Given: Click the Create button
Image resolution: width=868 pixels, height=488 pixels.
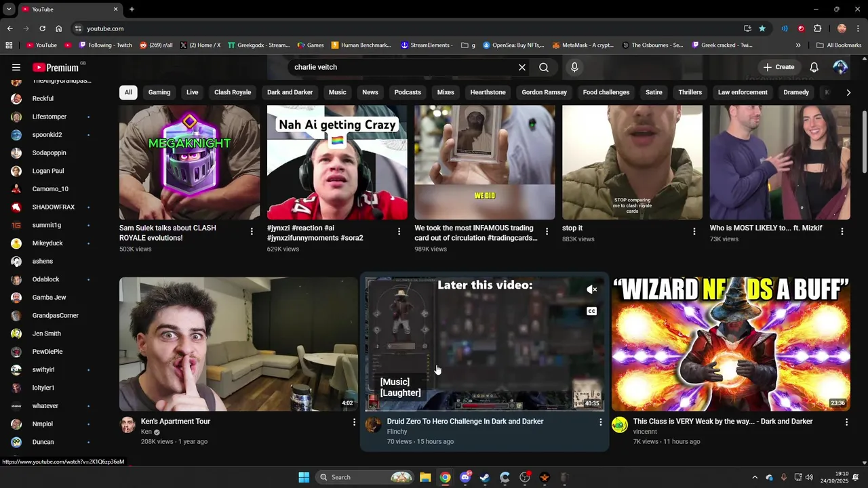Looking at the screenshot, I should click(778, 67).
